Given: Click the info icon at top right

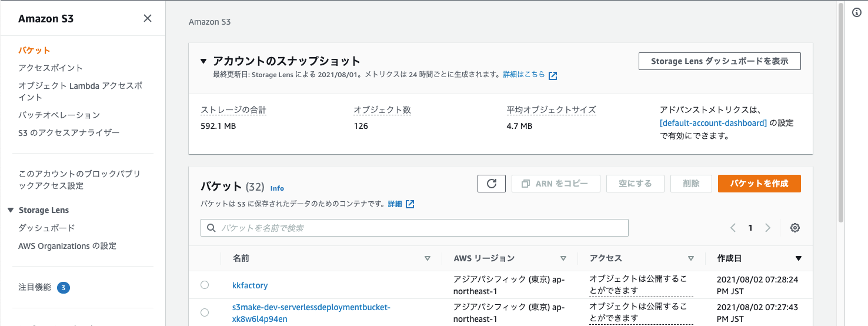Looking at the screenshot, I should 857,12.
